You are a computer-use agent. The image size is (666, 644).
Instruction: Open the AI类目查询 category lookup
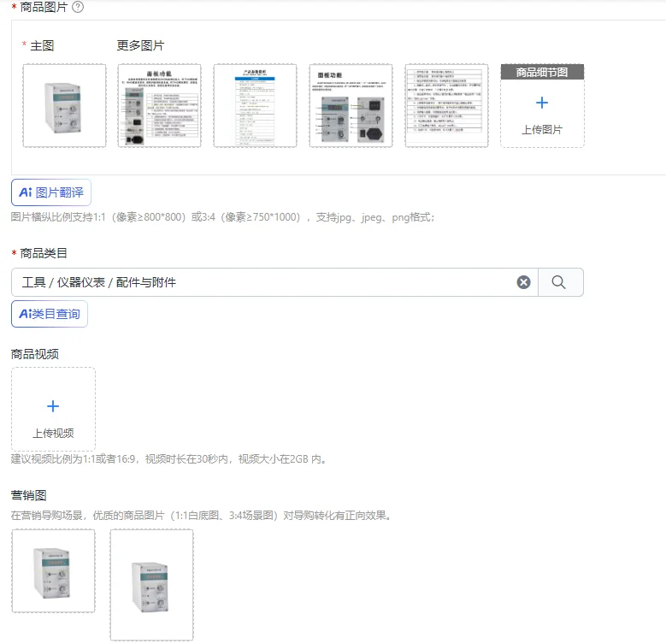click(x=50, y=314)
